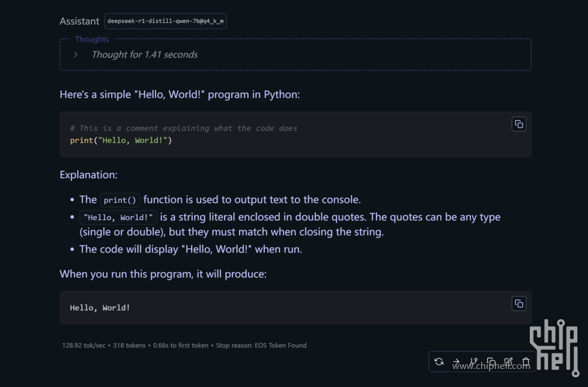Copy the Python print code block
This screenshot has width=588, height=387.
pos(519,124)
